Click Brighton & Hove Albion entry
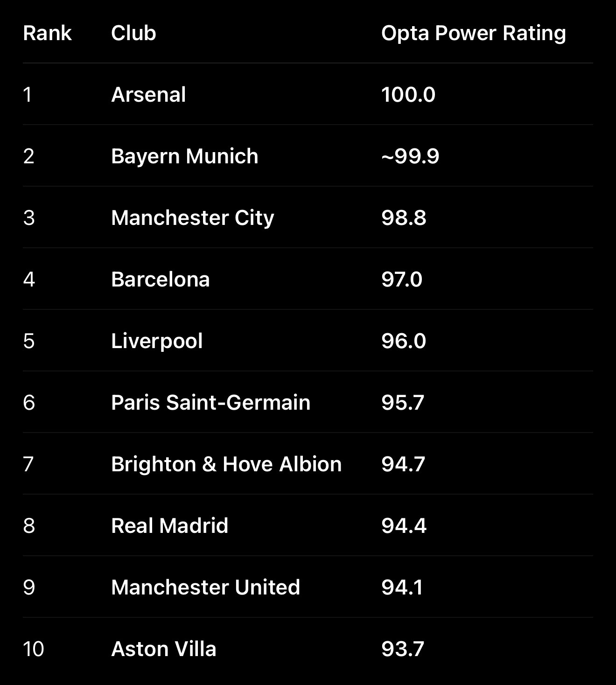This screenshot has width=616, height=685. pos(226,464)
